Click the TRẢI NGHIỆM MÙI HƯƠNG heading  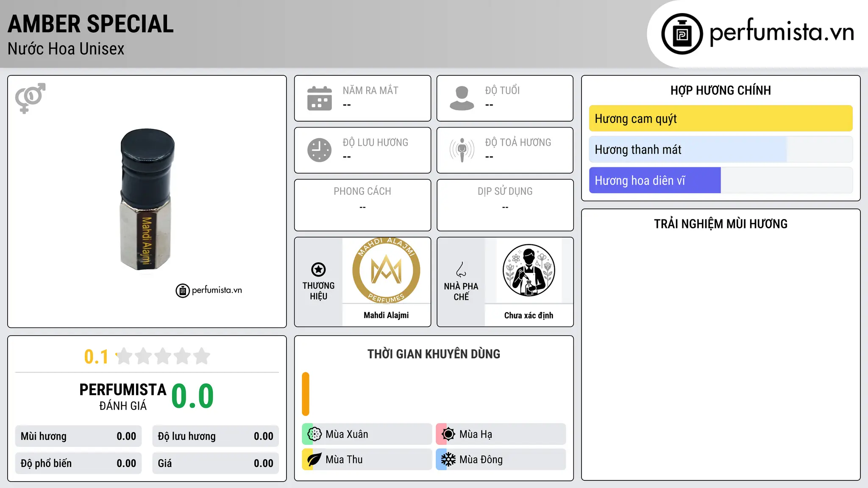pos(721,224)
